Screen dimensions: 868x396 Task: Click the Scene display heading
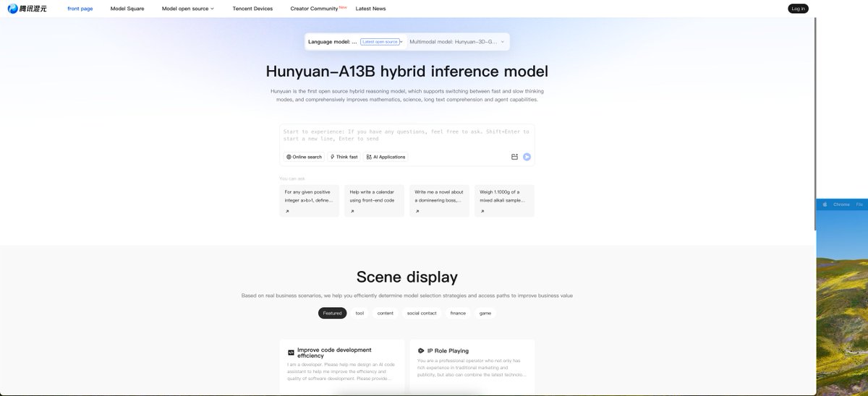click(407, 277)
